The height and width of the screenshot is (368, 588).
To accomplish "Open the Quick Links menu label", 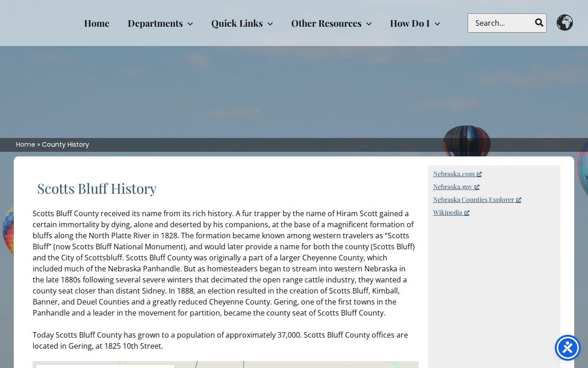I will click(x=237, y=23).
